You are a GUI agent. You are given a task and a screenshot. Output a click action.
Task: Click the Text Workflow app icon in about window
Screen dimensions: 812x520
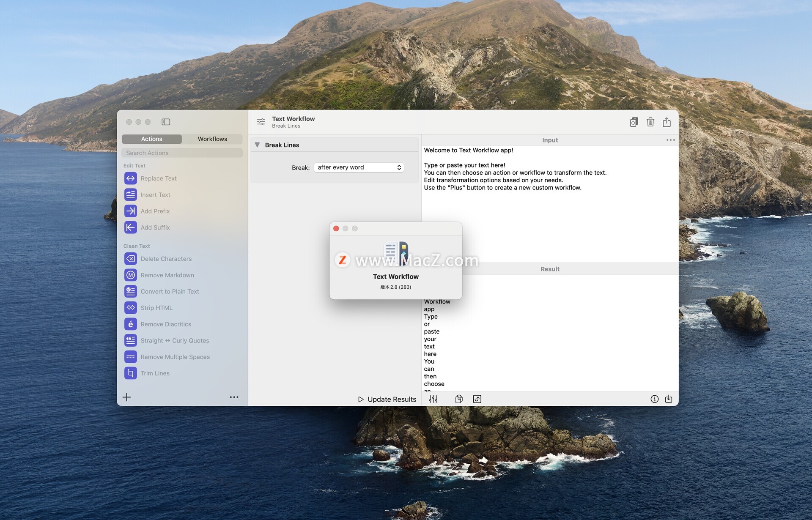point(396,253)
